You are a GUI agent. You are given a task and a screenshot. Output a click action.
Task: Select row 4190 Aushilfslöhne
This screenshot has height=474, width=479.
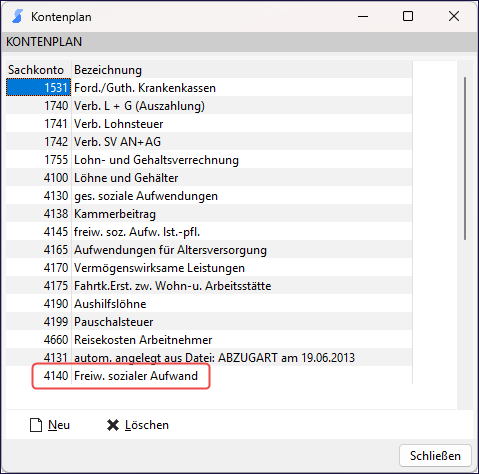(209, 304)
